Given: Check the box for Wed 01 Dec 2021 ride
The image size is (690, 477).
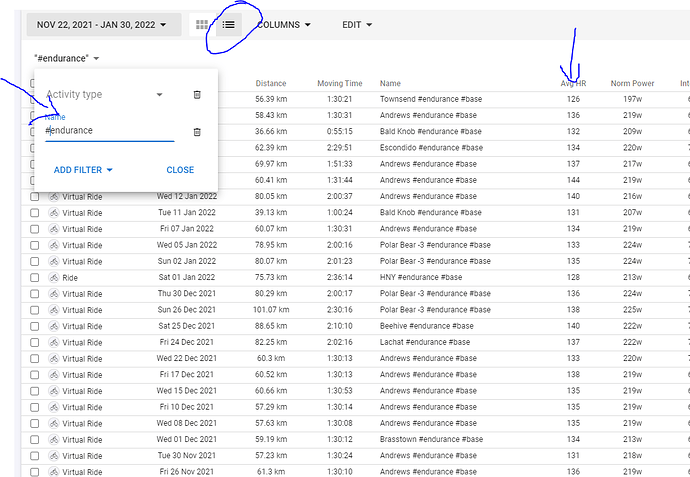Looking at the screenshot, I should click(x=35, y=440).
